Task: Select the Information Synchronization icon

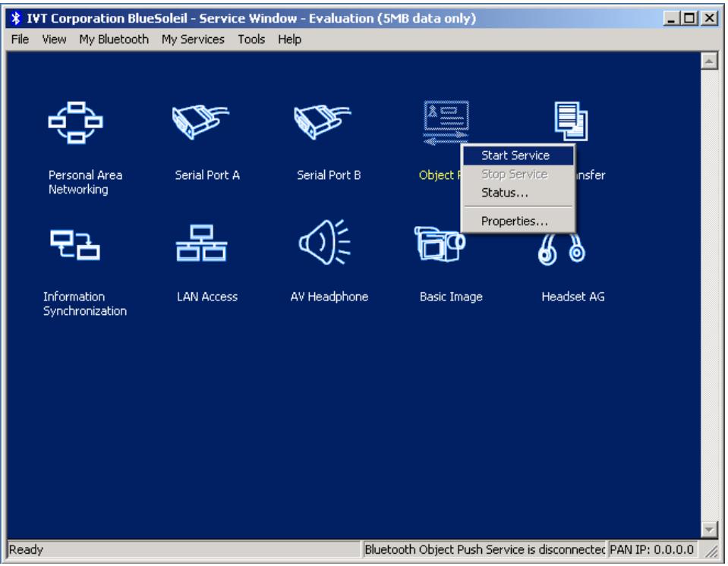Action: 74,245
